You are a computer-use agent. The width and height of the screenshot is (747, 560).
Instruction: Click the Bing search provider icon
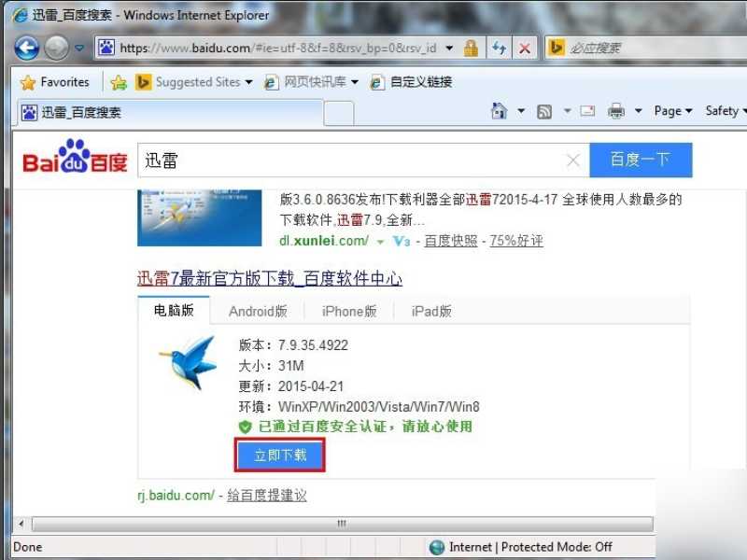[556, 48]
